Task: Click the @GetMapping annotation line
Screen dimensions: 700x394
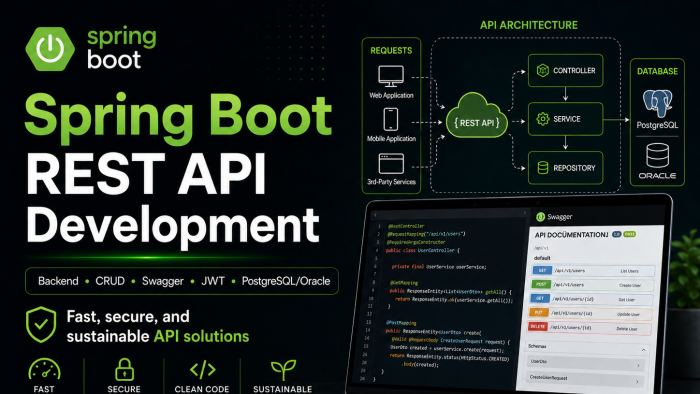Action: (x=404, y=283)
